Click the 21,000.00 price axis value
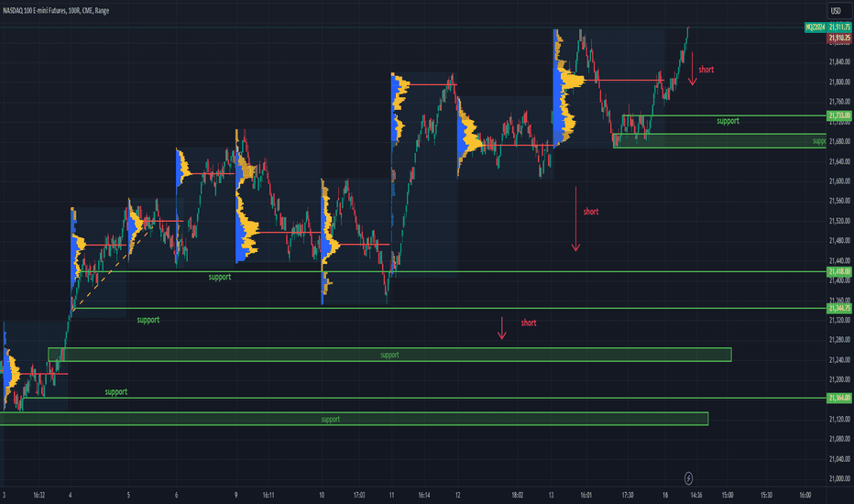The image size is (854, 504). click(x=839, y=478)
